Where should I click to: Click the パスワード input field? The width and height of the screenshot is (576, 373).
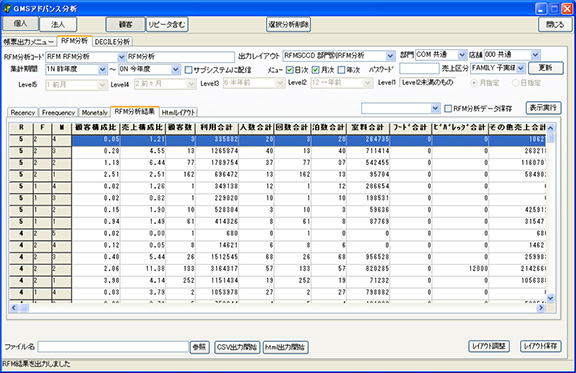[x=419, y=68]
